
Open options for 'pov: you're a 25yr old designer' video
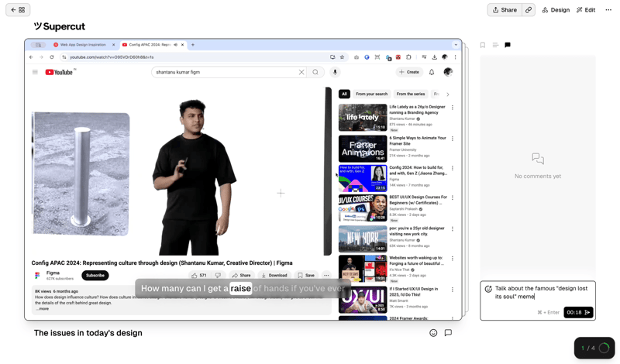[453, 228]
